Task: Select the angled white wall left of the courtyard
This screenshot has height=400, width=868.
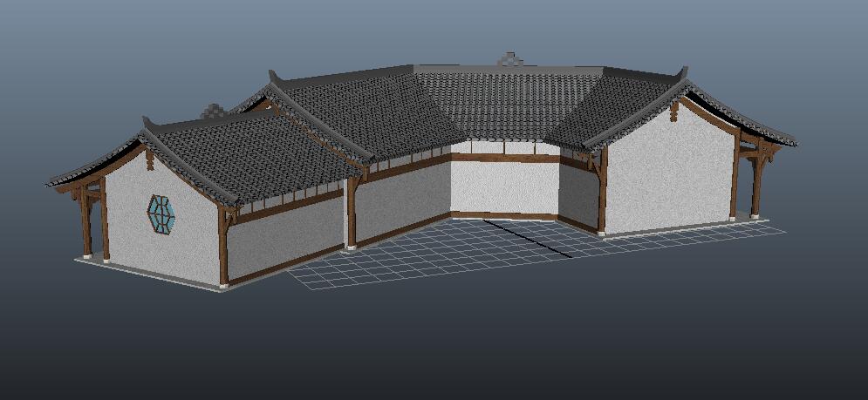Action: pyautogui.click(x=401, y=199)
